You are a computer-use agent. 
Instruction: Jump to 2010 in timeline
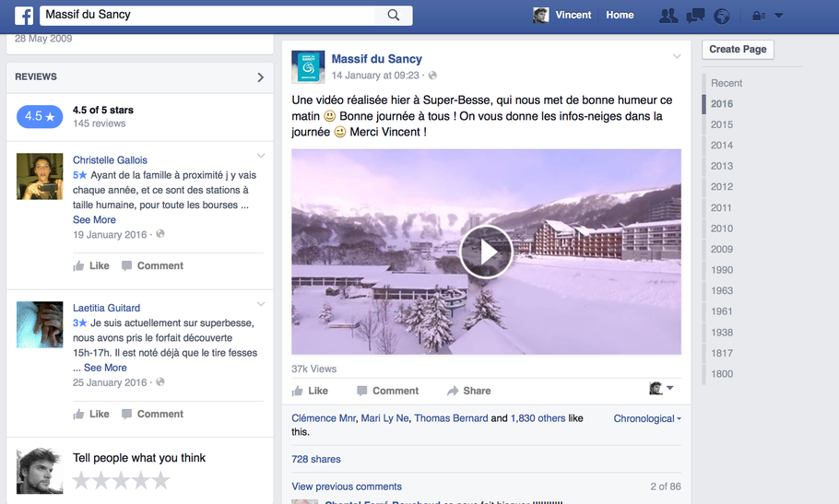(722, 229)
